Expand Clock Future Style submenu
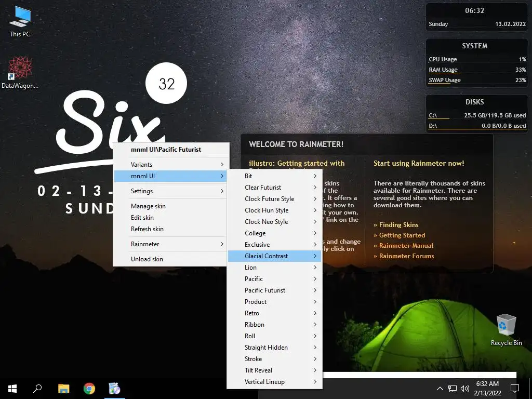 point(274,199)
